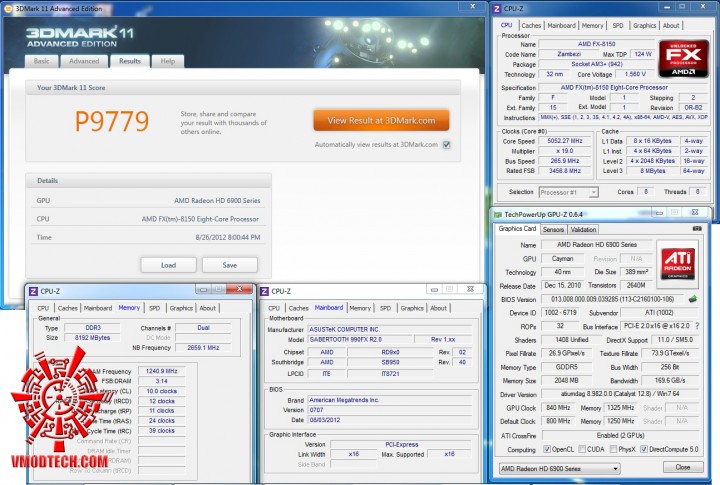
Task: Click the DRAM Frequency value 1240.9 MHz
Action: click(x=162, y=371)
